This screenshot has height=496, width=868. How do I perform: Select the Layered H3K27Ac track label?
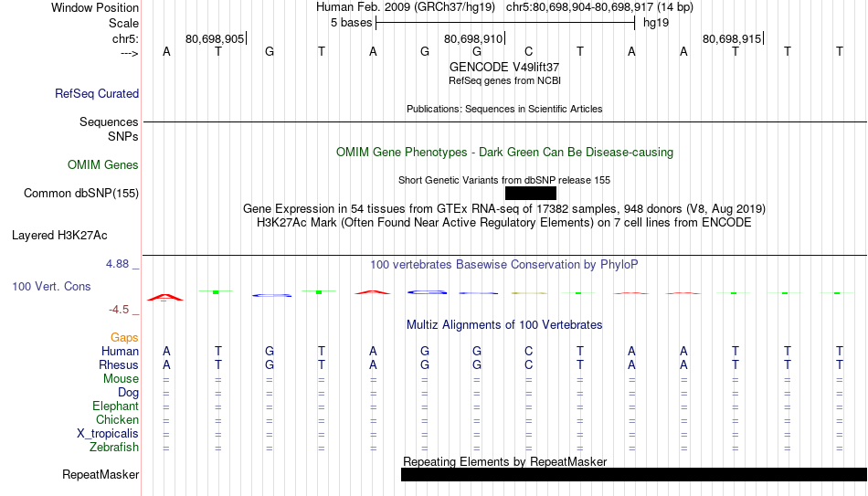point(59,236)
